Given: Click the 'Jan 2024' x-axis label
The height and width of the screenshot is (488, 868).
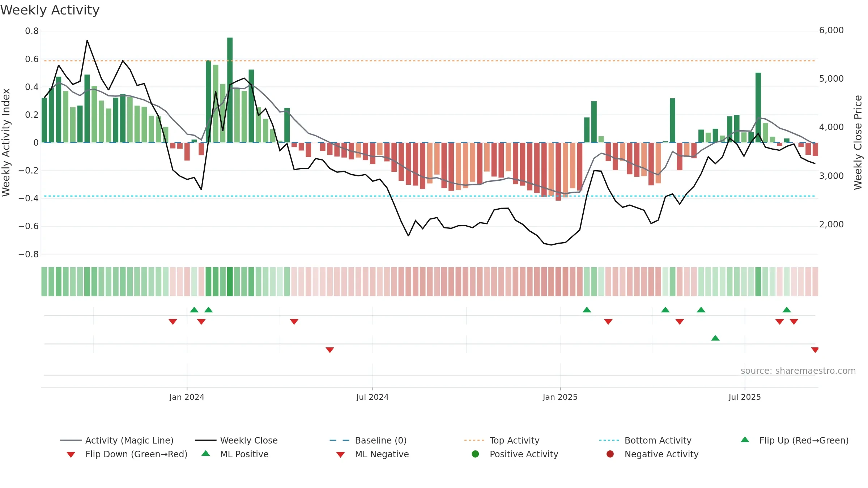Looking at the screenshot, I should click(187, 397).
